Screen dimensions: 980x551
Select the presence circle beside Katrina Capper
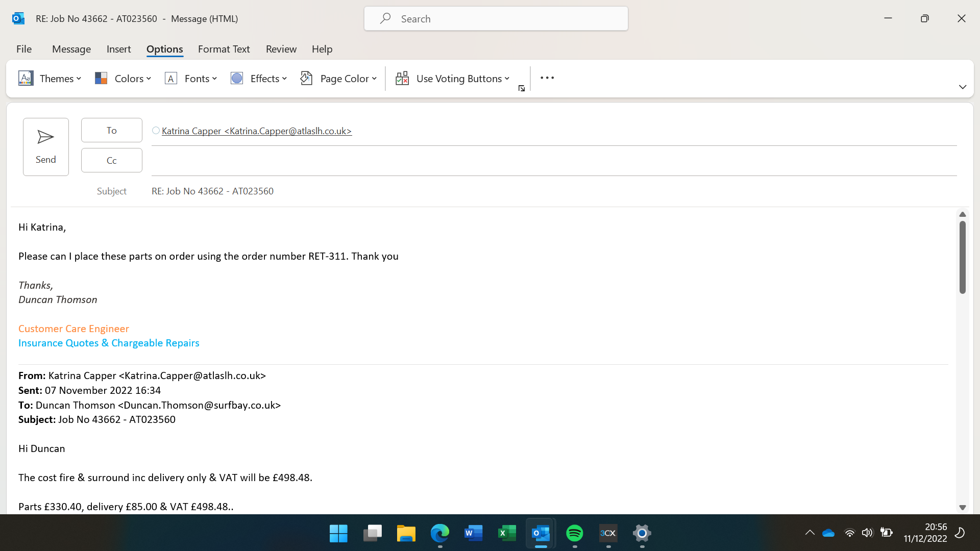[x=156, y=131]
